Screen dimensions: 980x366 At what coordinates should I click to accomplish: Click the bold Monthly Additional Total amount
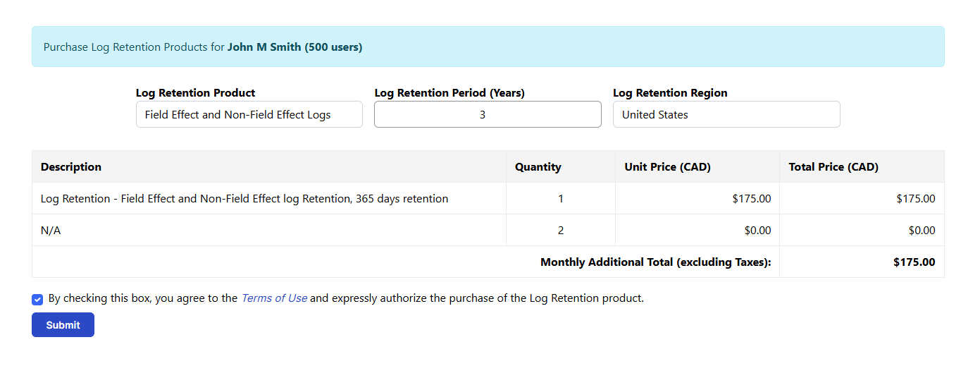(x=914, y=262)
